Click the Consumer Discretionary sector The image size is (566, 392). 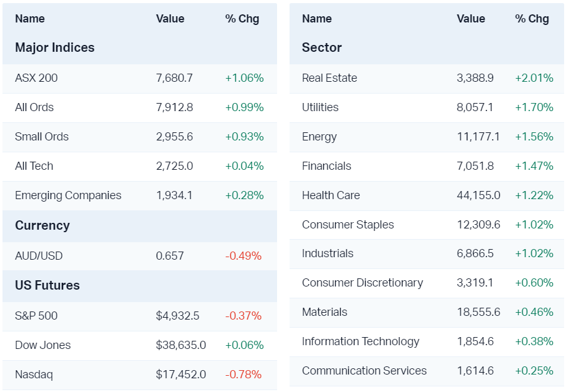coord(362,283)
